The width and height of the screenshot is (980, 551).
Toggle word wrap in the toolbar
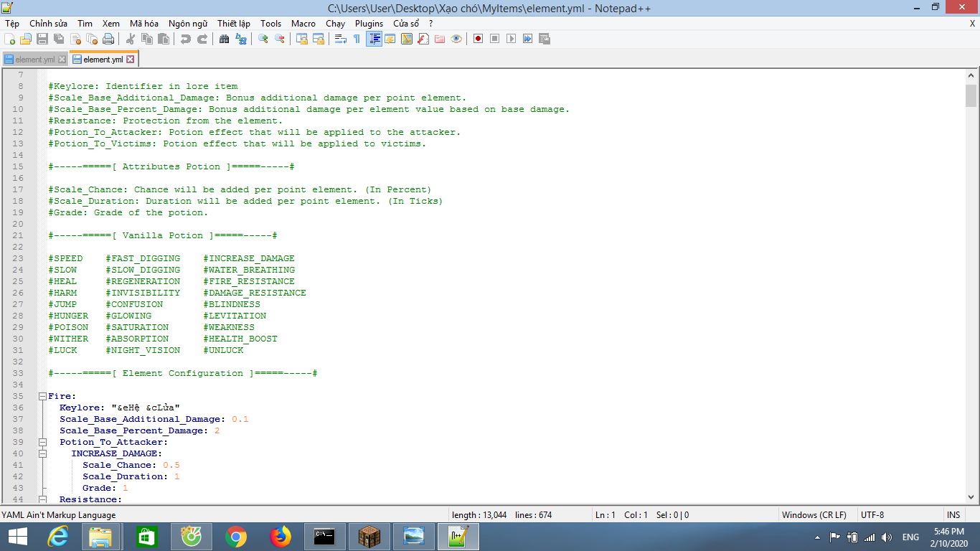pyautogui.click(x=341, y=39)
